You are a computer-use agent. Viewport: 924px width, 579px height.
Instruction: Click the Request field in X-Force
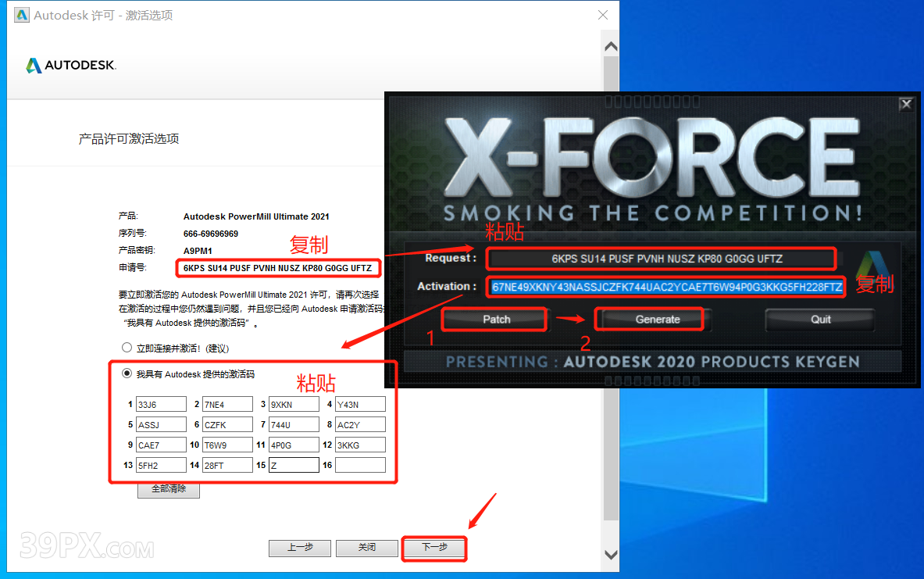667,259
